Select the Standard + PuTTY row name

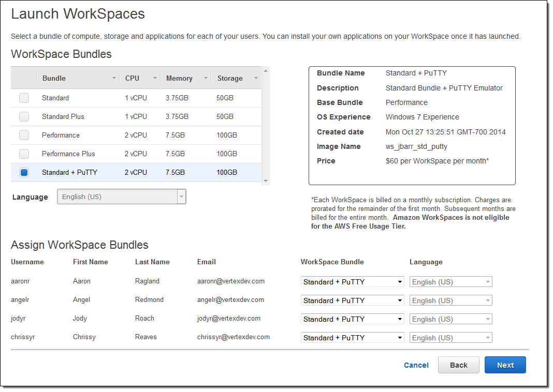coord(69,173)
